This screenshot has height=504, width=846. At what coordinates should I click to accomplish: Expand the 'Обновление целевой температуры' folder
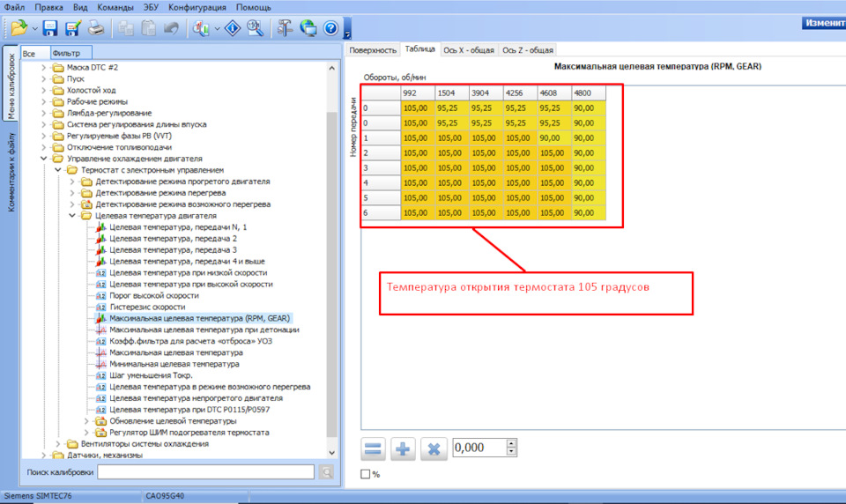tap(86, 421)
